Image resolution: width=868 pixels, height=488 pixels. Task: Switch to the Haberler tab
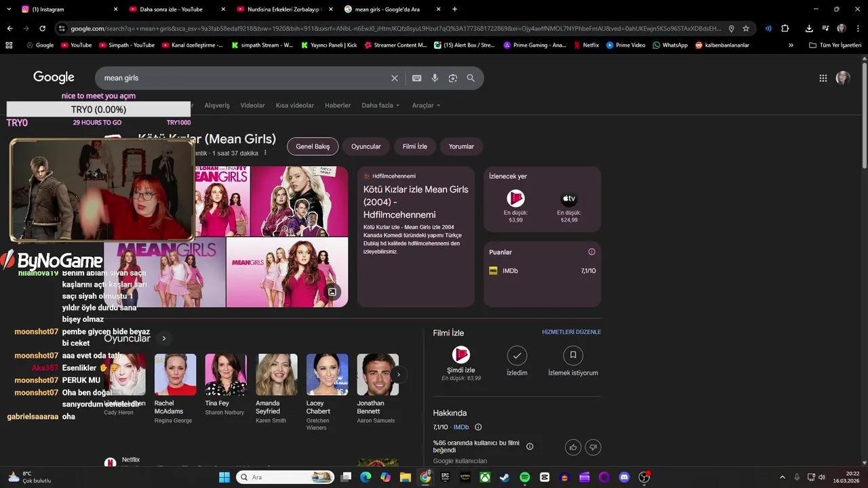pyautogui.click(x=338, y=105)
